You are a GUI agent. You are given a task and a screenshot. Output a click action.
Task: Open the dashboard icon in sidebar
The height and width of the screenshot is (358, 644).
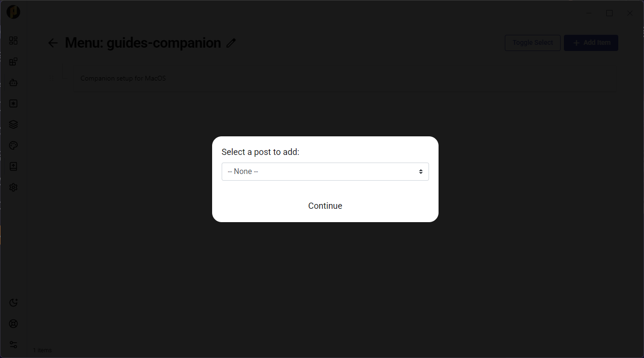click(13, 41)
